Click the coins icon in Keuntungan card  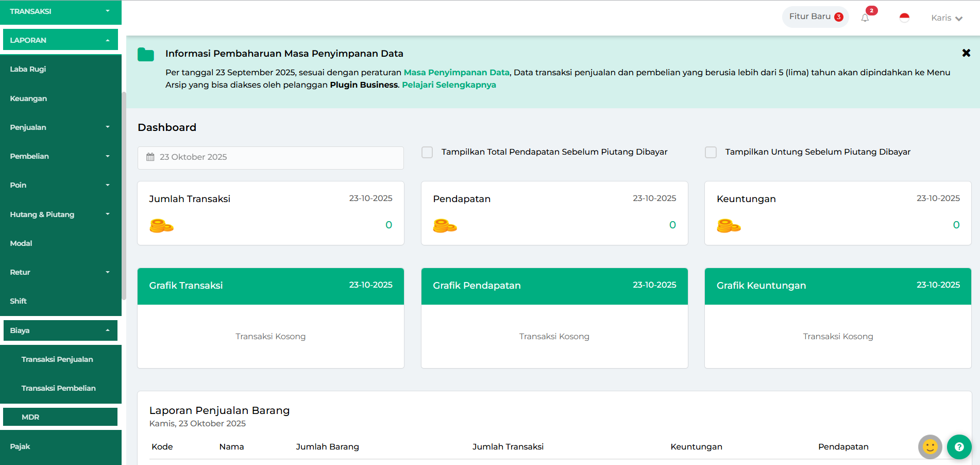click(x=729, y=226)
